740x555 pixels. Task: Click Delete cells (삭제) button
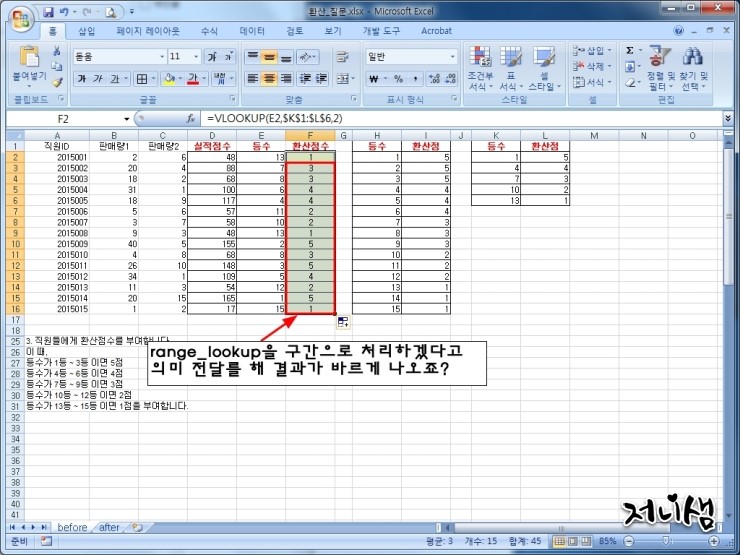tap(591, 66)
